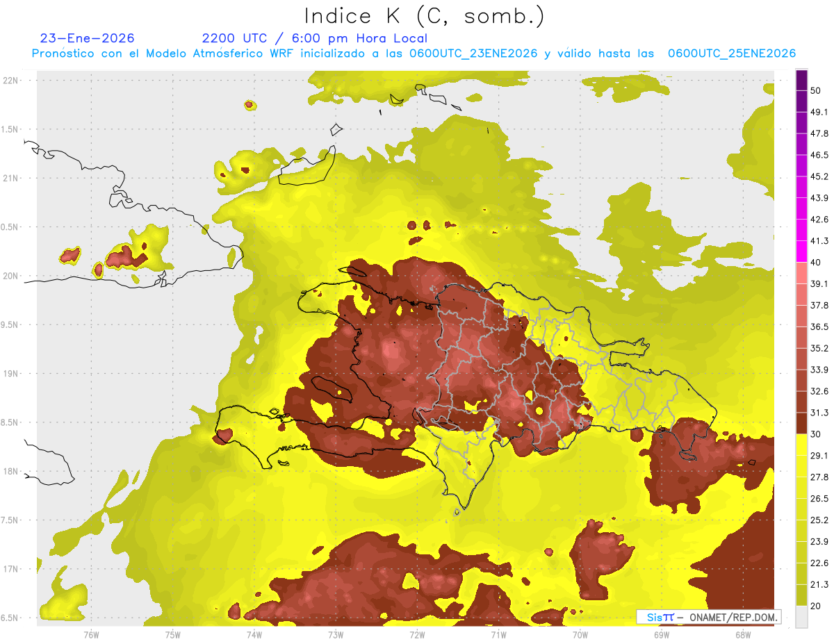Click the '75W' longitude label

click(x=172, y=634)
